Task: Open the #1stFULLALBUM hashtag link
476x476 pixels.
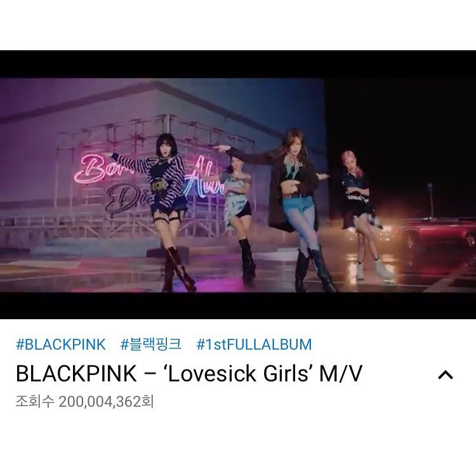Action: [254, 345]
